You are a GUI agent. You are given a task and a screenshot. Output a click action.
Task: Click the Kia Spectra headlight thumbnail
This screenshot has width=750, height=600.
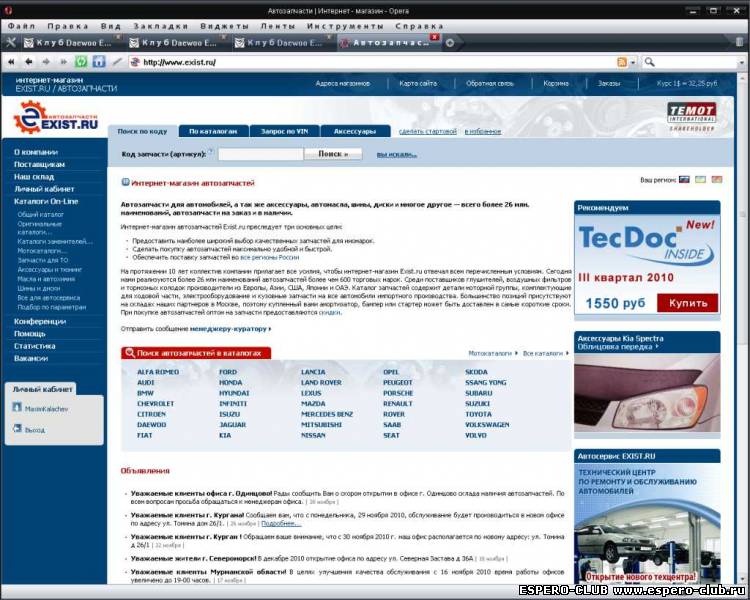pos(647,394)
